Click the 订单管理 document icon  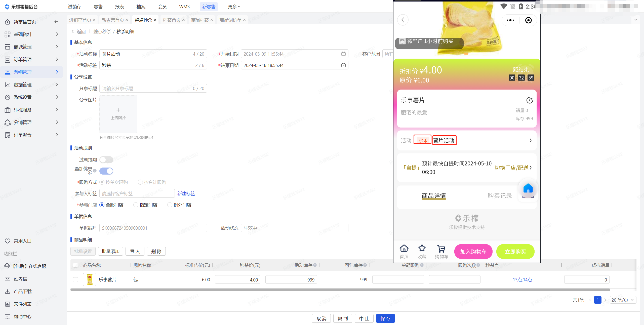tap(8, 60)
